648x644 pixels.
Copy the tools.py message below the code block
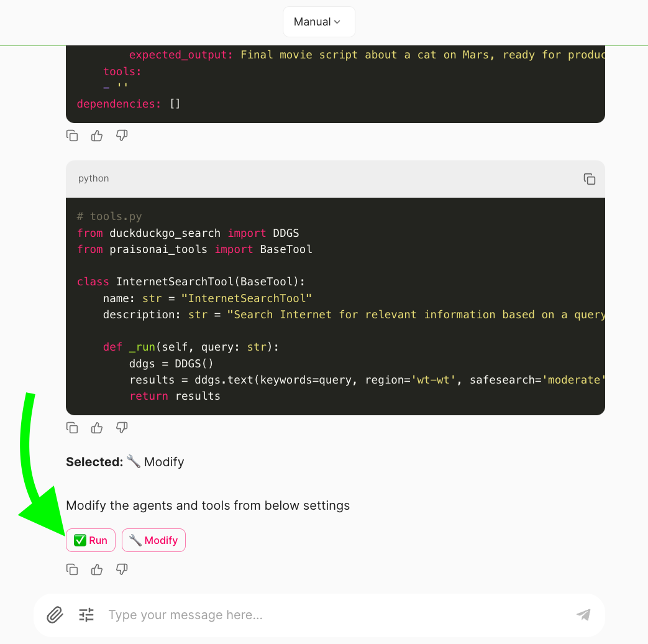pyautogui.click(x=72, y=428)
